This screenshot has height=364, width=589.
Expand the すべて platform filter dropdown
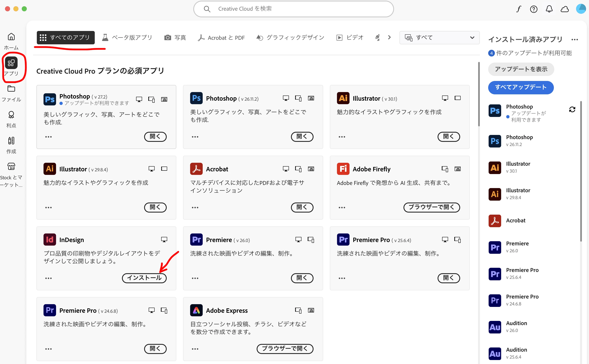click(439, 38)
